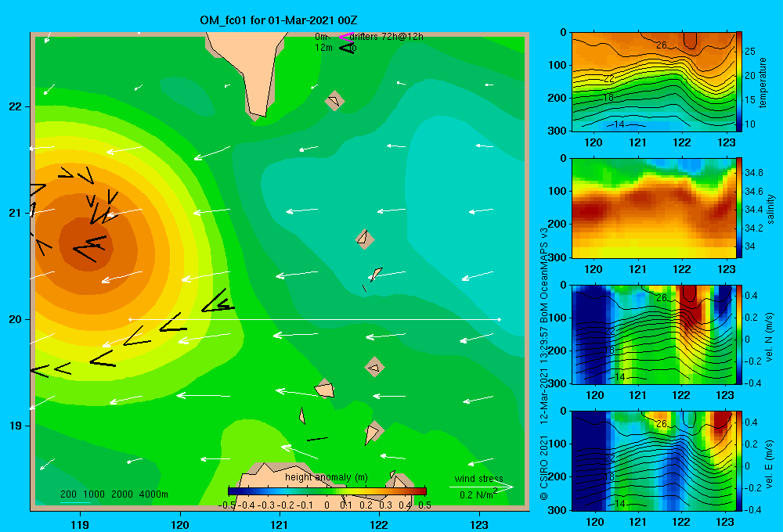The width and height of the screenshot is (783, 532).
Task: Open the northward velocity section panel
Action: [x=654, y=334]
